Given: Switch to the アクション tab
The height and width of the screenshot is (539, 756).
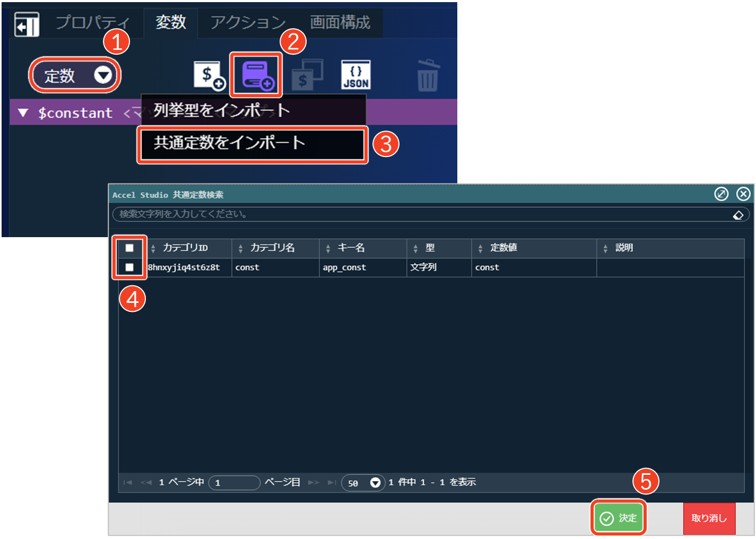Looking at the screenshot, I should 248,22.
